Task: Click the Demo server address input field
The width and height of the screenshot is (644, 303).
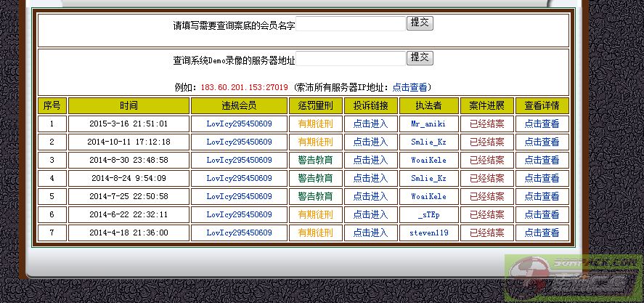Action: click(x=351, y=58)
